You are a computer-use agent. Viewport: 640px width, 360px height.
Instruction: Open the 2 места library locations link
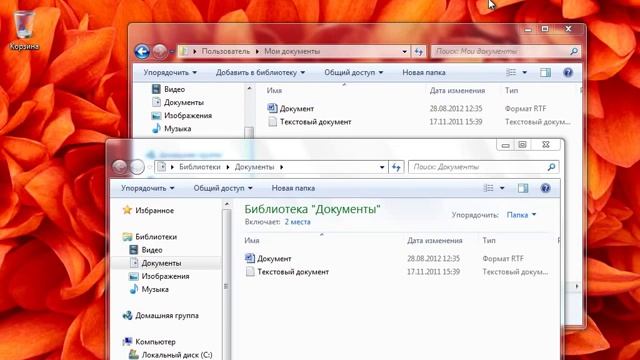298,222
